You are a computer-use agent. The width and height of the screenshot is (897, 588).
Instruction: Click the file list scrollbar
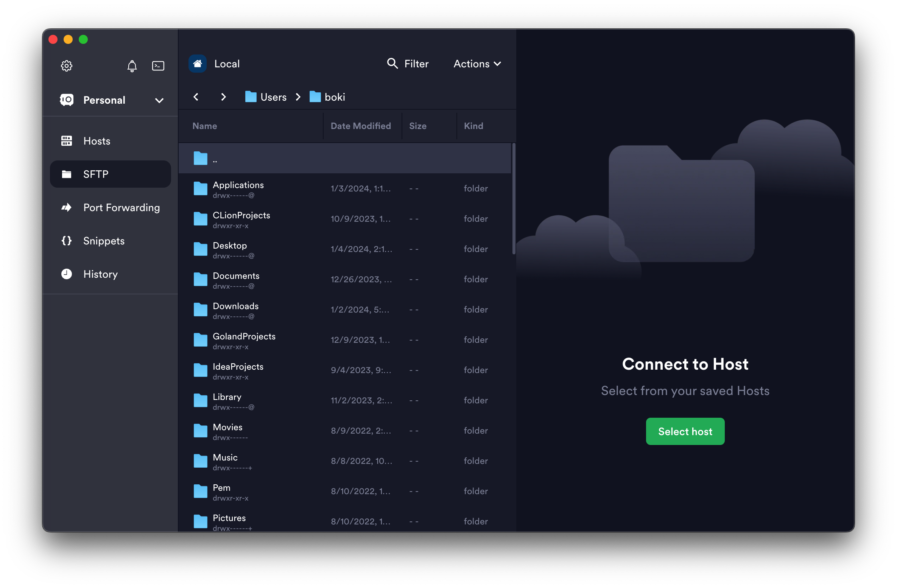pos(514,199)
